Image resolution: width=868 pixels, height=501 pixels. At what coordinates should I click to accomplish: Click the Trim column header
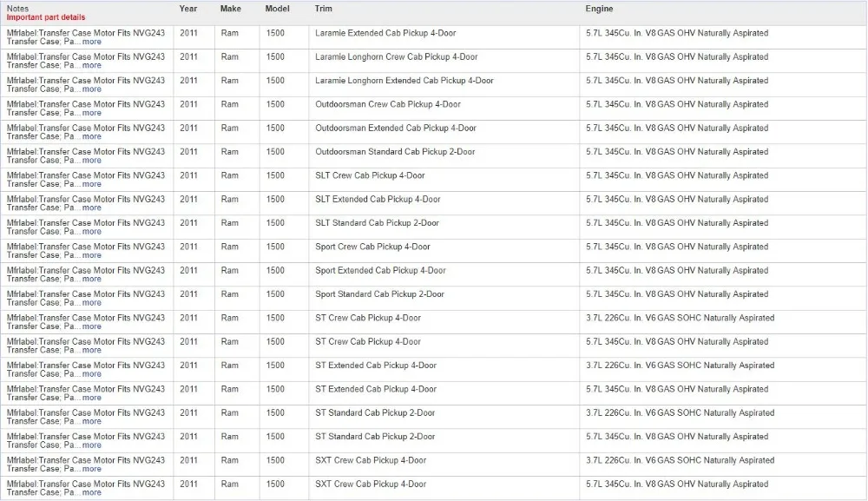click(x=323, y=9)
